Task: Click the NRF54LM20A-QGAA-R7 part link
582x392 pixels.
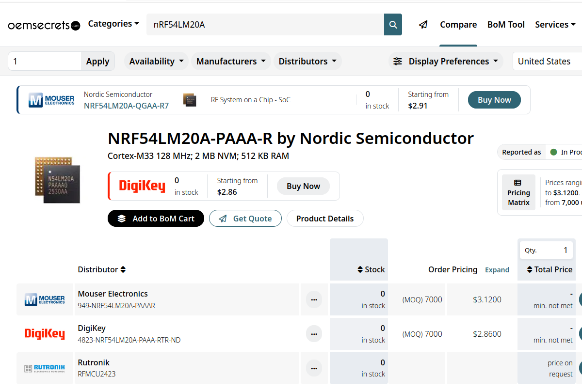Action: (126, 106)
